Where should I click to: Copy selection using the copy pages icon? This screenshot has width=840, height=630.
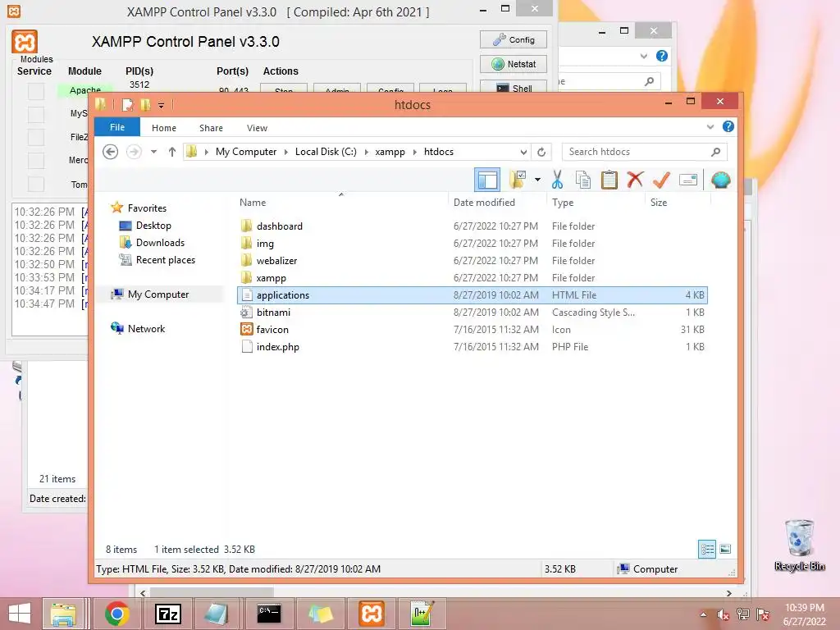[583, 180]
